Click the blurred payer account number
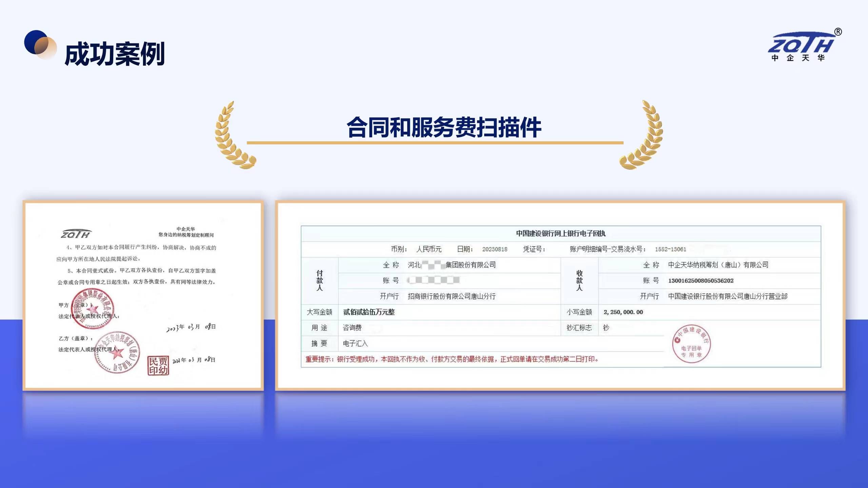 click(x=434, y=280)
